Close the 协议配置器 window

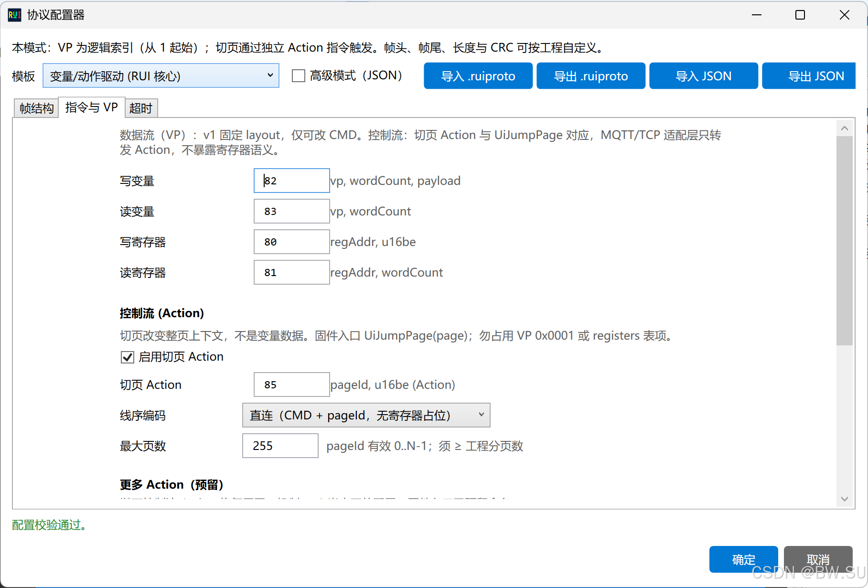pyautogui.click(x=844, y=15)
